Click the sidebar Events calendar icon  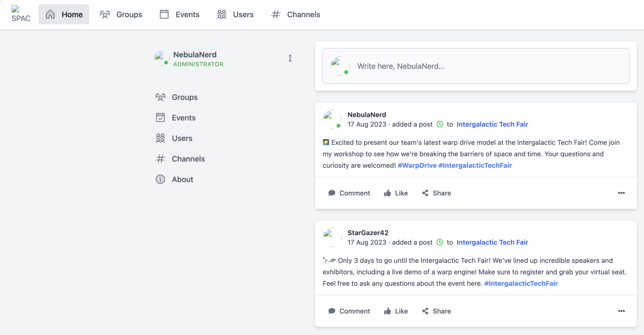tap(160, 118)
